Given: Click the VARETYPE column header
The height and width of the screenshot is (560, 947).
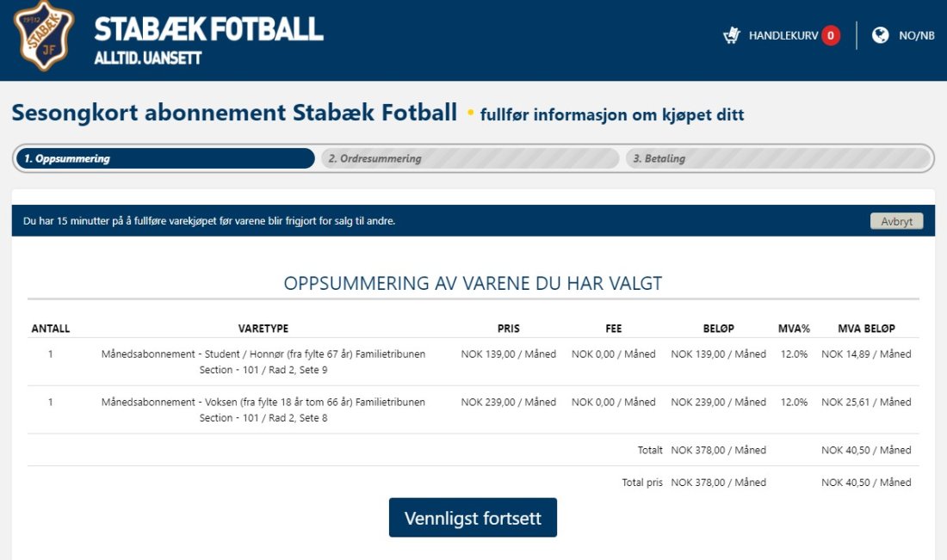Looking at the screenshot, I should tap(263, 329).
